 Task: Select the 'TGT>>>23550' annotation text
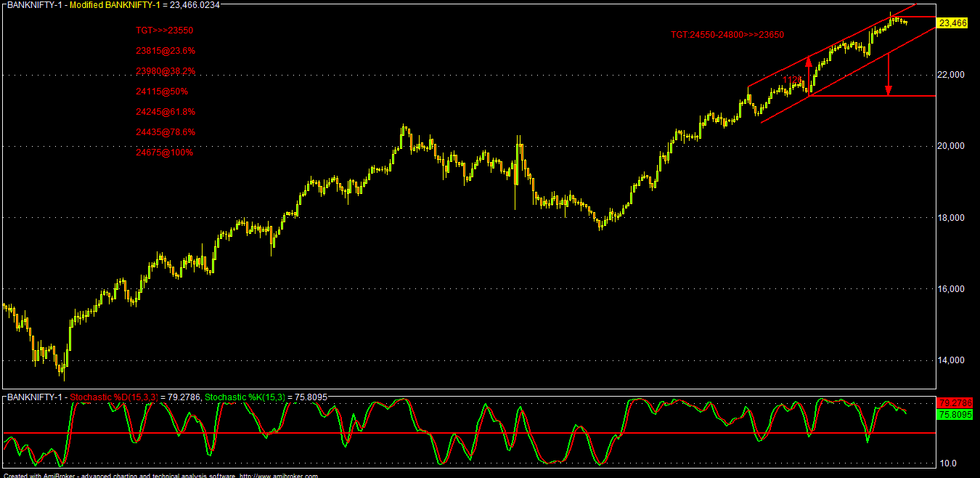[x=164, y=31]
